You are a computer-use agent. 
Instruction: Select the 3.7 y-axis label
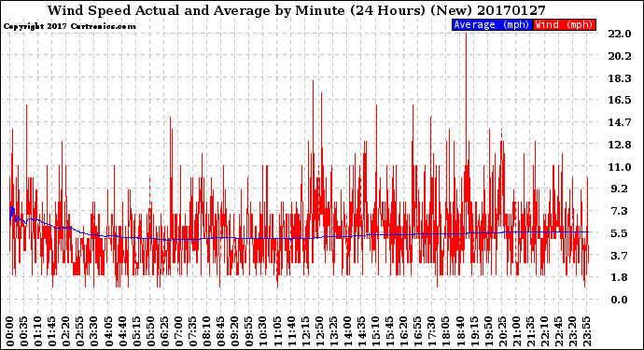(620, 256)
